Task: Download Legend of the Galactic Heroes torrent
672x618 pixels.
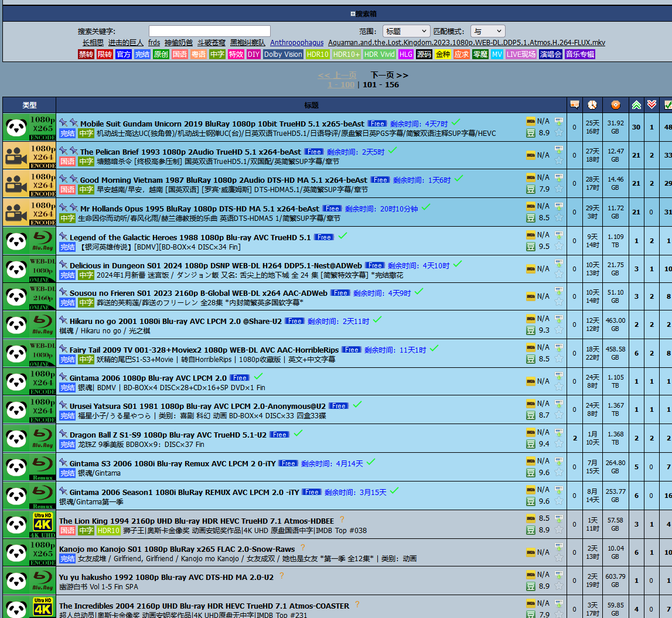Action: (559, 235)
